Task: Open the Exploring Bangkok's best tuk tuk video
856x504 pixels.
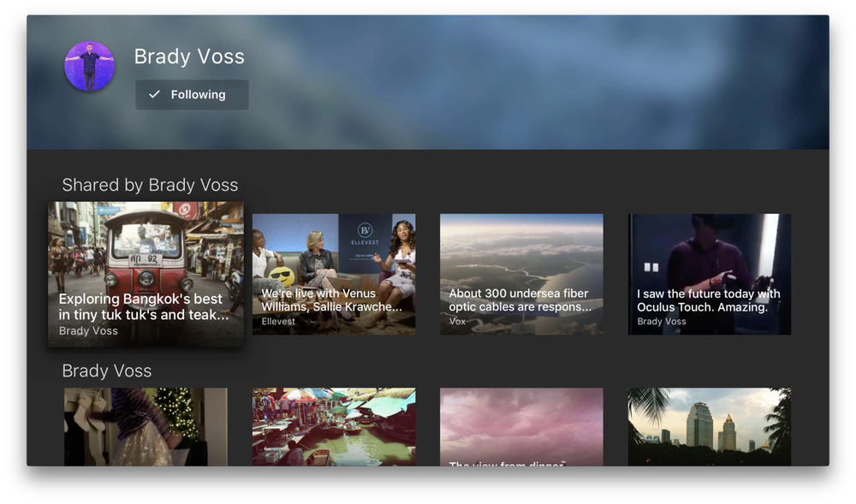Action: (x=146, y=275)
